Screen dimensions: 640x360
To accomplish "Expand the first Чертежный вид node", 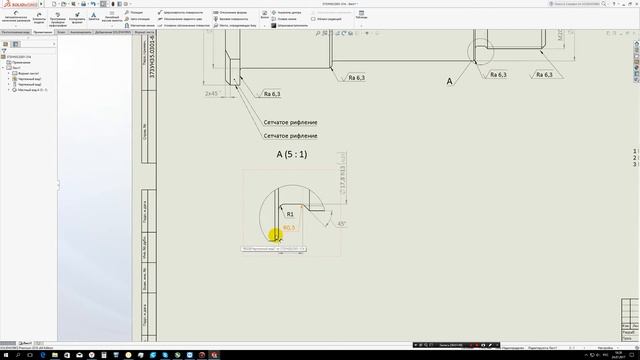I will point(9,79).
